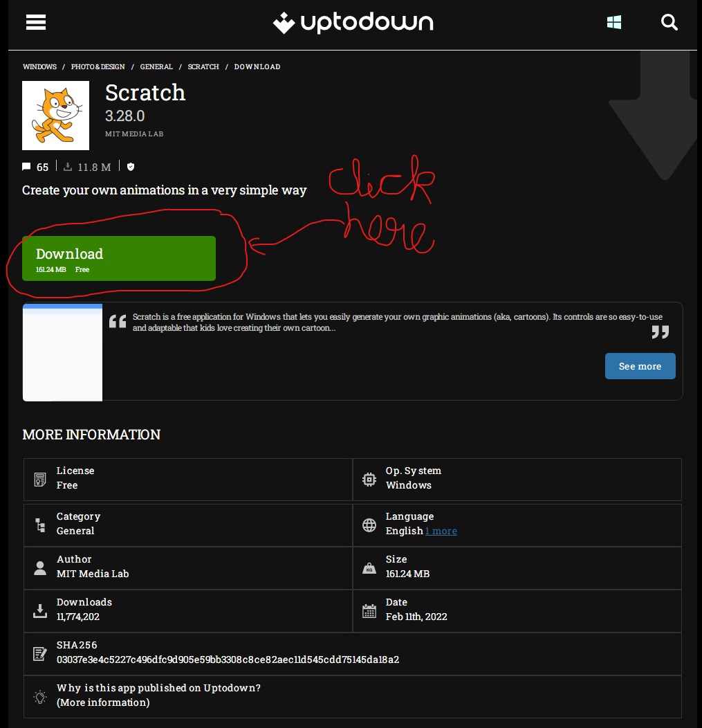Image resolution: width=702 pixels, height=728 pixels.
Task: Click the License document icon
Action: [x=40, y=479]
